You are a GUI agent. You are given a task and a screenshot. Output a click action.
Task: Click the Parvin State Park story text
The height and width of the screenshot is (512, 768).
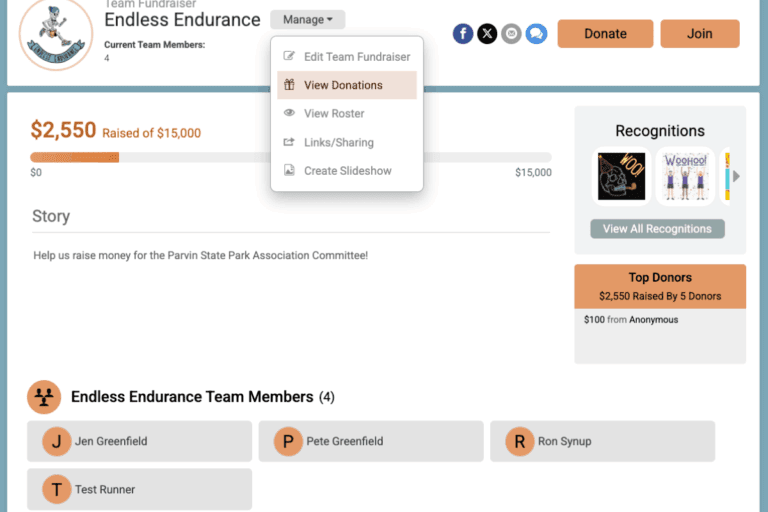point(200,255)
